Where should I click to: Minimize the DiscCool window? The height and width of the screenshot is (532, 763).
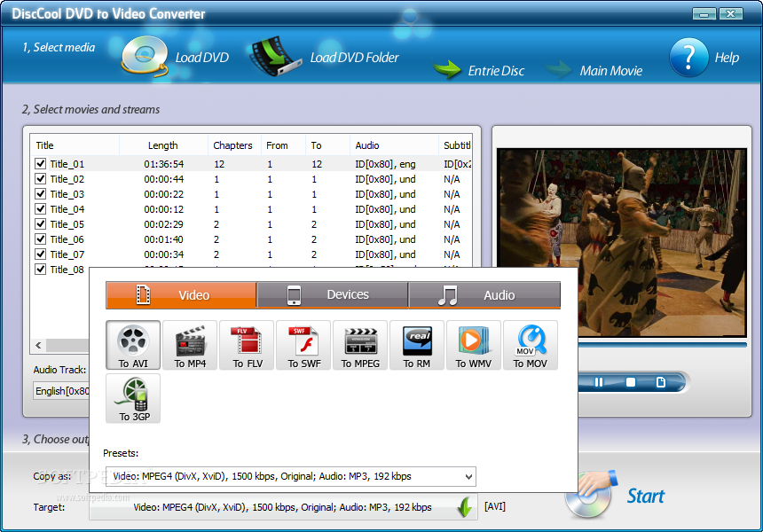point(704,13)
